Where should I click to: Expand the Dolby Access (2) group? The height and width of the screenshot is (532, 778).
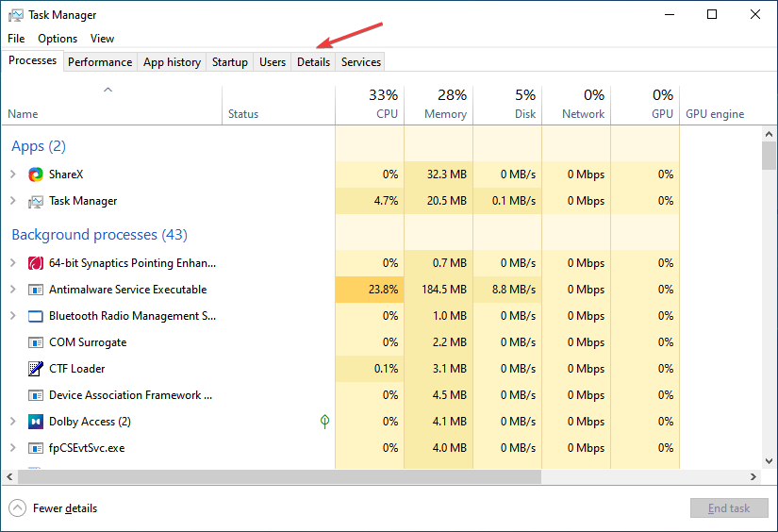(x=13, y=422)
